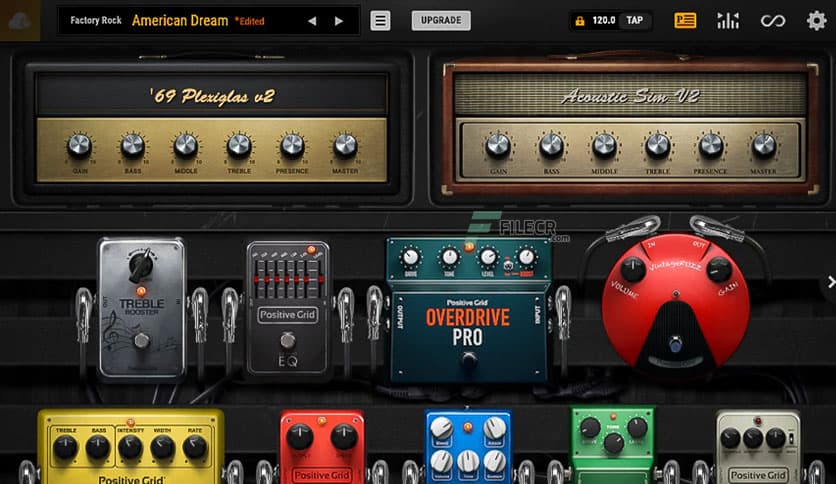The image size is (836, 484).
Task: Click the Acoustic Sim MIDDLE knob
Action: (604, 146)
